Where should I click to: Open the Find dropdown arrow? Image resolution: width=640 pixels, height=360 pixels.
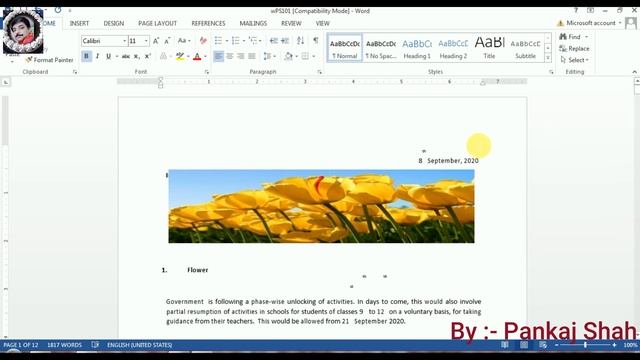click(587, 37)
